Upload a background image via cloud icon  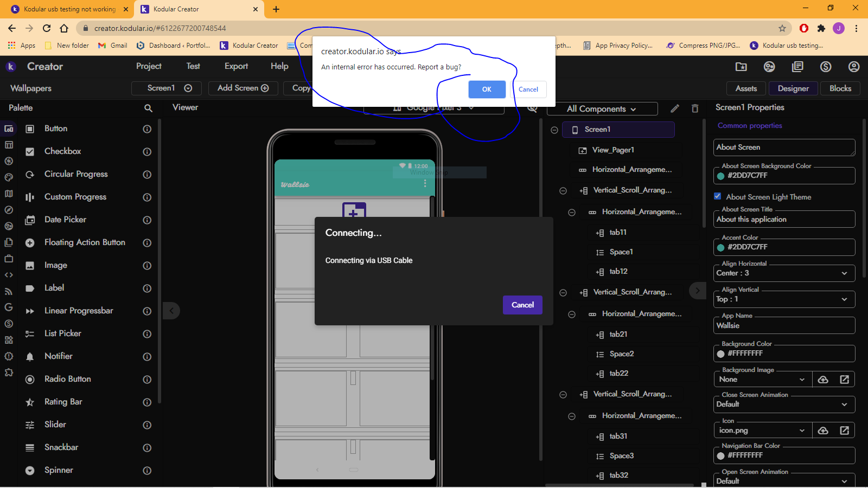tap(823, 380)
